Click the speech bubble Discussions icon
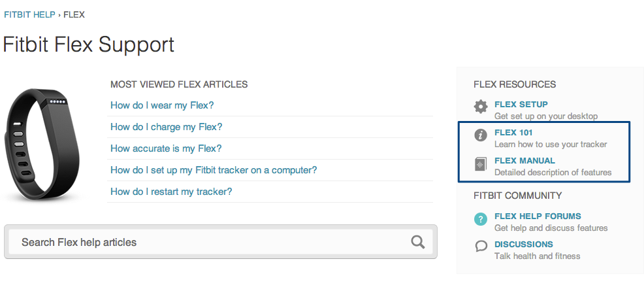Image resolution: width=644 pixels, height=293 pixels. point(481,246)
